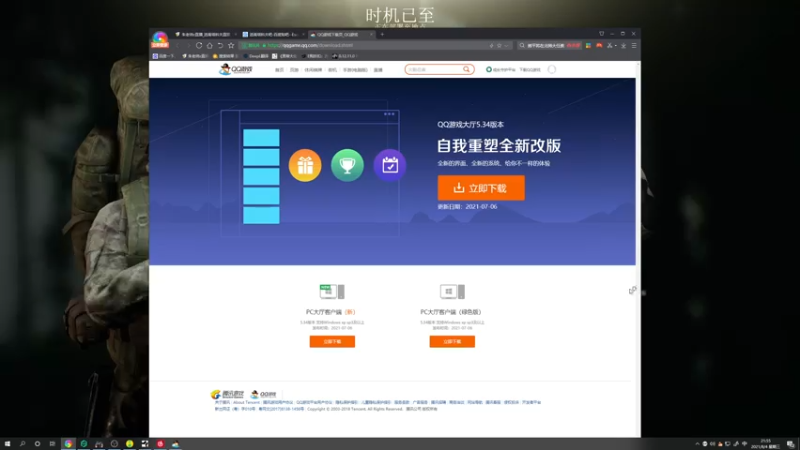The height and width of the screenshot is (450, 800).
Task: Close the QQ游戏 browser tab
Action: click(x=371, y=34)
